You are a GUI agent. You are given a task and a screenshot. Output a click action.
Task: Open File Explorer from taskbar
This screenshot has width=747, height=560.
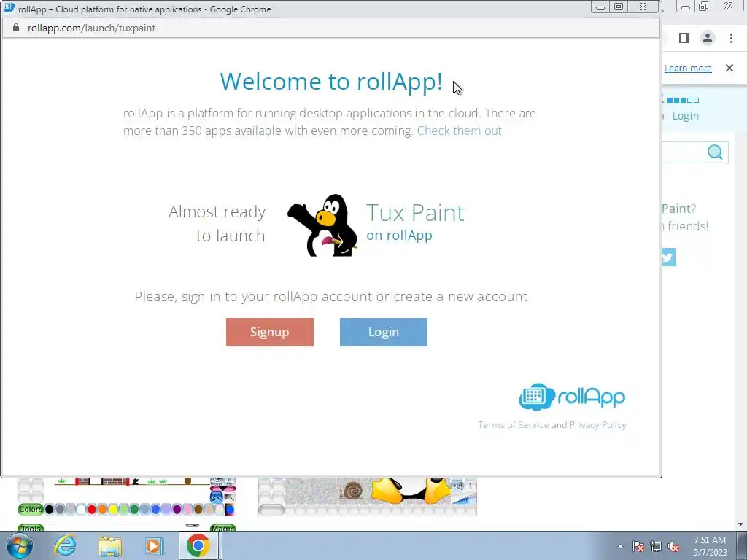[x=110, y=545]
